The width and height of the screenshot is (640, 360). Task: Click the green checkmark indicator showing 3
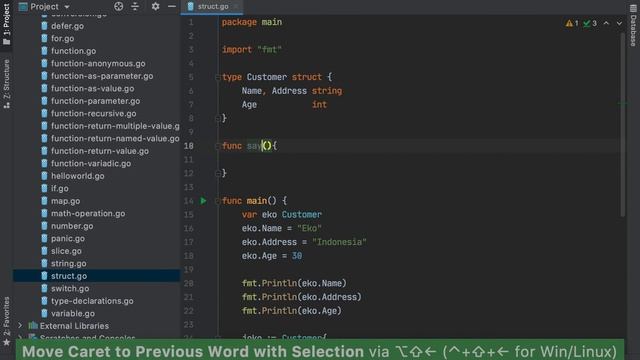pyautogui.click(x=590, y=23)
